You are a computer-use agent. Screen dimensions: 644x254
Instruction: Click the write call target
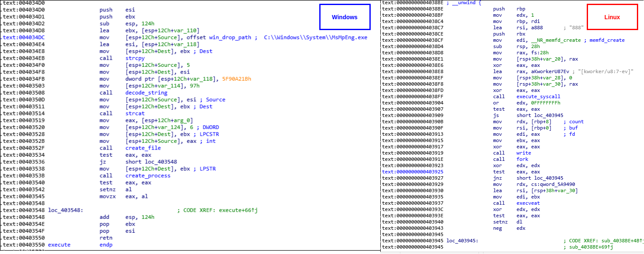point(524,153)
